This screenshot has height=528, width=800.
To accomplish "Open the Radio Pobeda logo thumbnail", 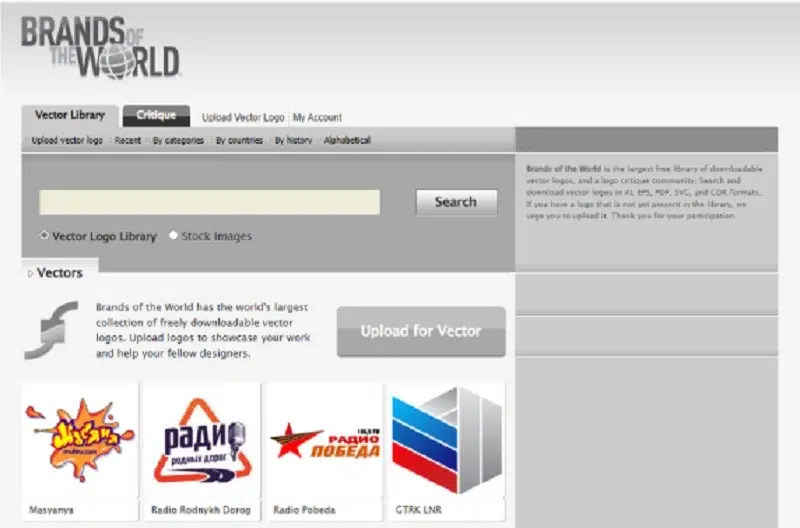I will click(x=324, y=440).
